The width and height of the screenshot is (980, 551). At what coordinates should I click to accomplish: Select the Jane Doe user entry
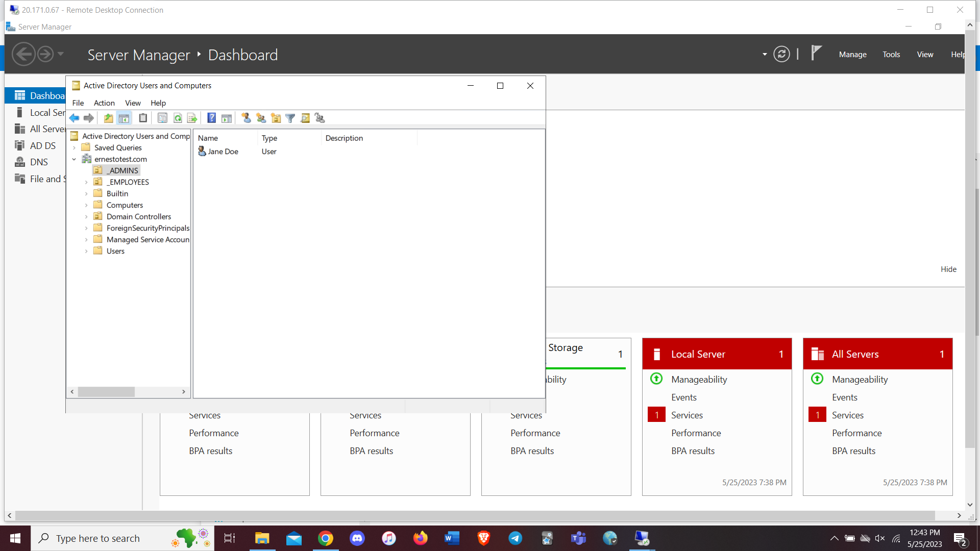pyautogui.click(x=223, y=151)
